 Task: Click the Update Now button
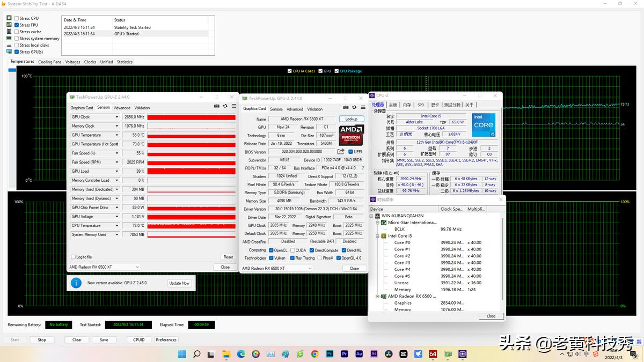coord(179,283)
